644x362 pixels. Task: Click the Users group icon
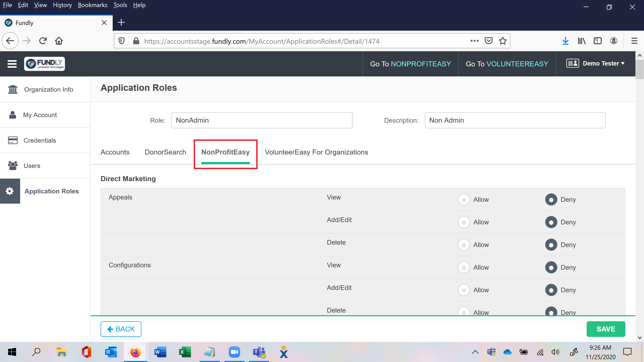(13, 166)
